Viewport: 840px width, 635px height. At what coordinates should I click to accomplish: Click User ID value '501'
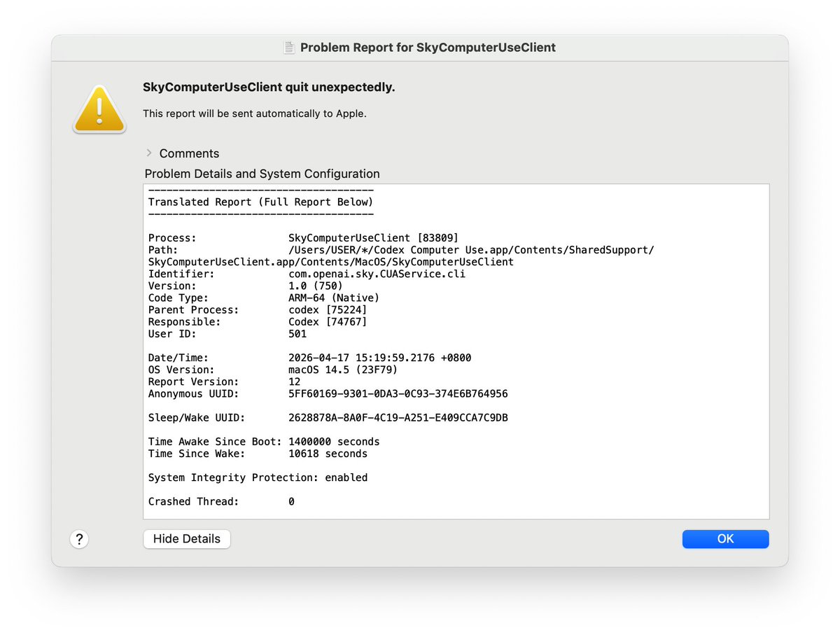(297, 334)
